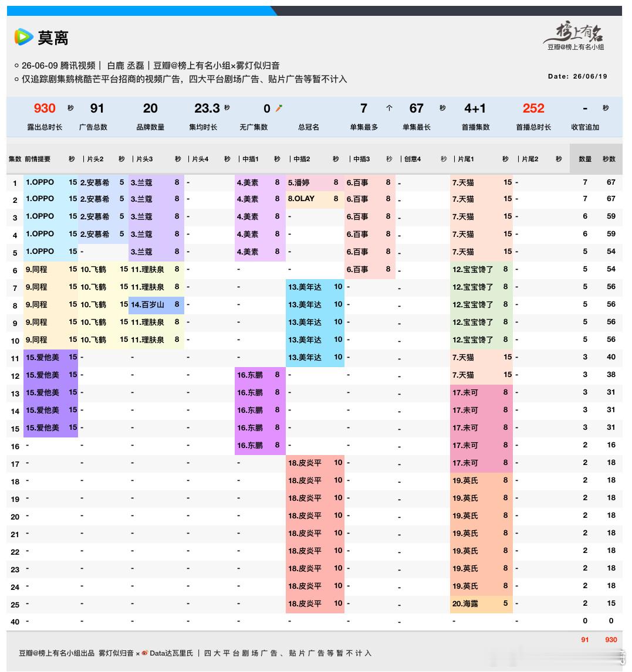
Task: Click the 收官追加 label
Action: coord(585,127)
